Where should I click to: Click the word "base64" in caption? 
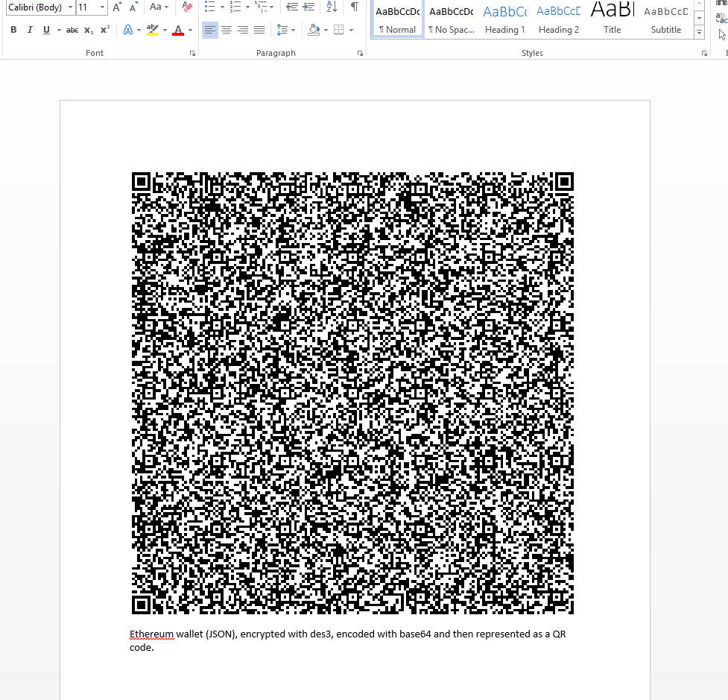(415, 634)
